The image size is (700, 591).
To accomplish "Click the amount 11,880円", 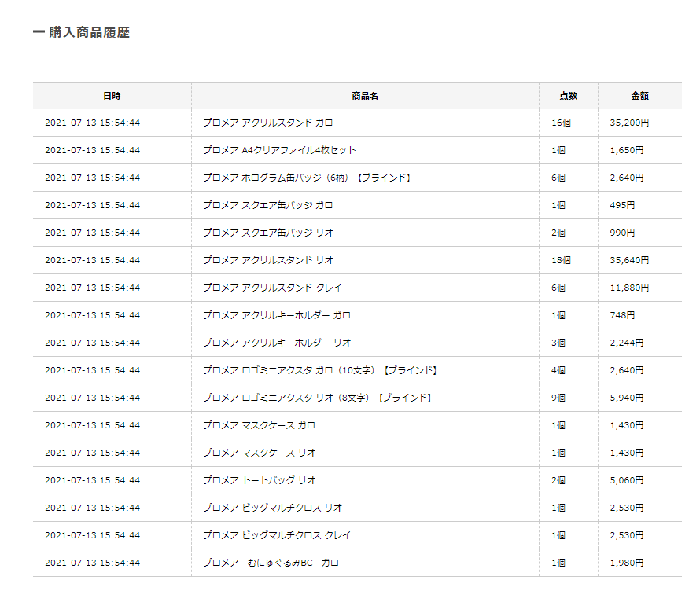I will point(629,288).
